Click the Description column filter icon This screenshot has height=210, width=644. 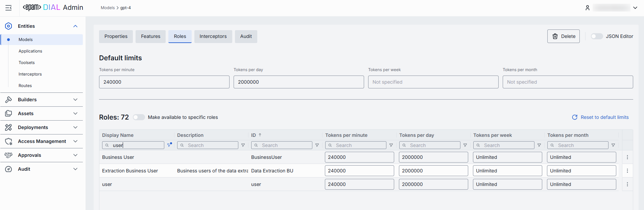pos(243,145)
